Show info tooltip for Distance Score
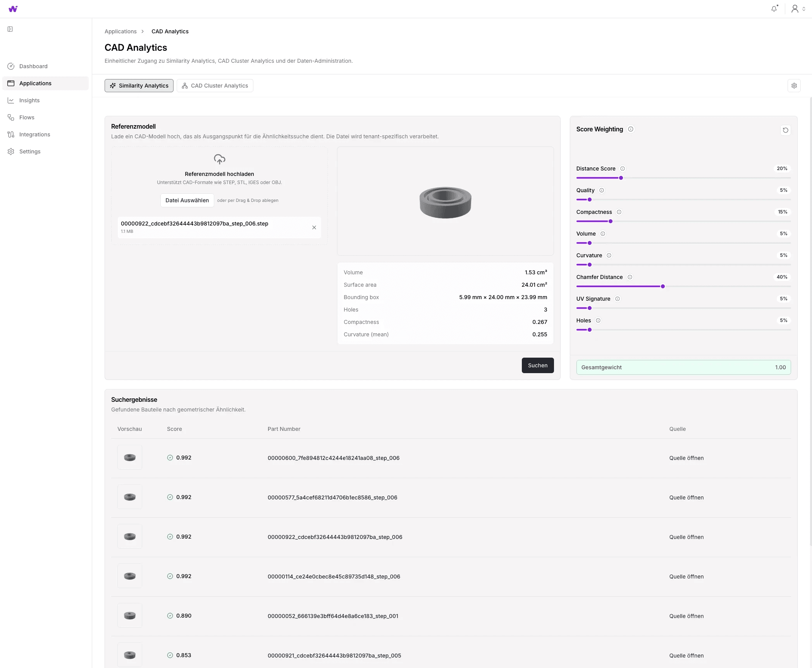This screenshot has width=812, height=668. [623, 169]
